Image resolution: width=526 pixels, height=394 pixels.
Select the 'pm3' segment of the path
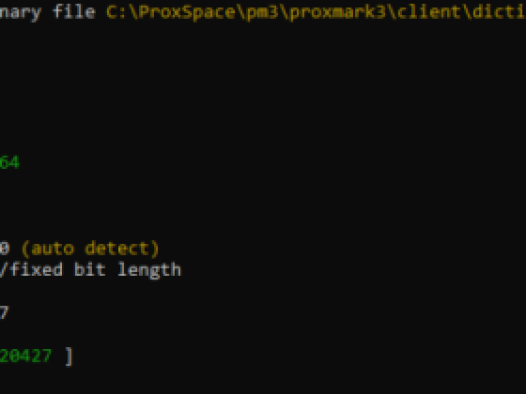point(263,13)
